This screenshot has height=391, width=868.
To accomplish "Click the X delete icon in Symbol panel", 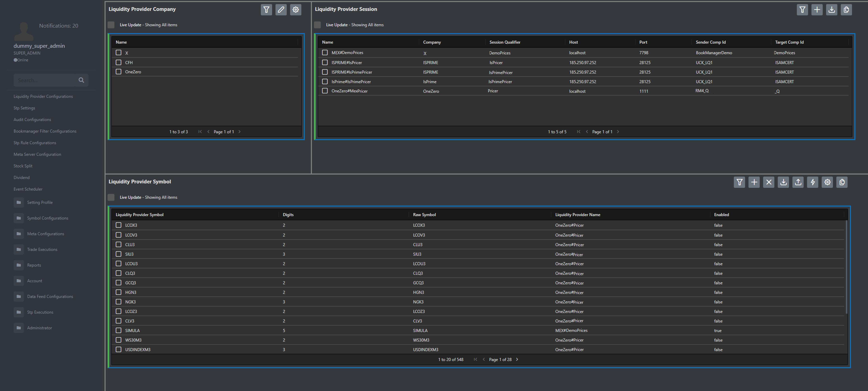I will pos(769,182).
